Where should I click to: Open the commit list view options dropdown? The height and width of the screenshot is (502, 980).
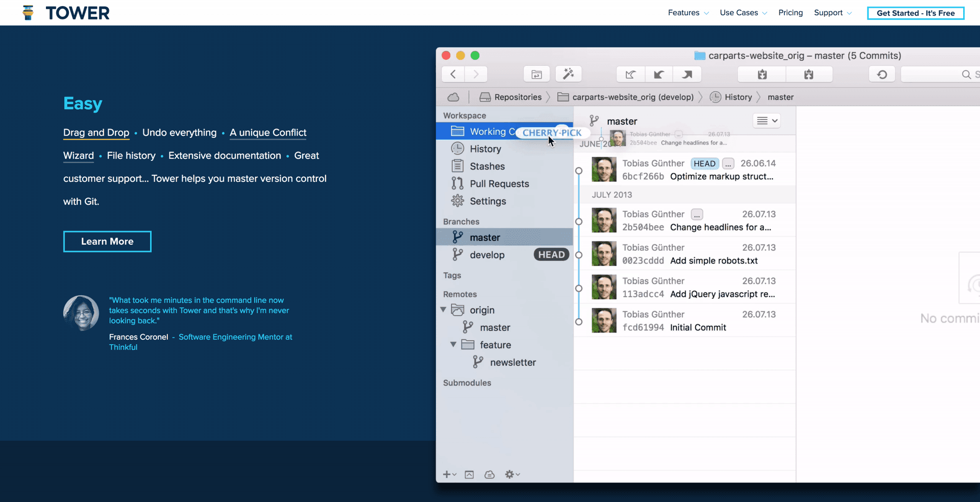click(767, 121)
